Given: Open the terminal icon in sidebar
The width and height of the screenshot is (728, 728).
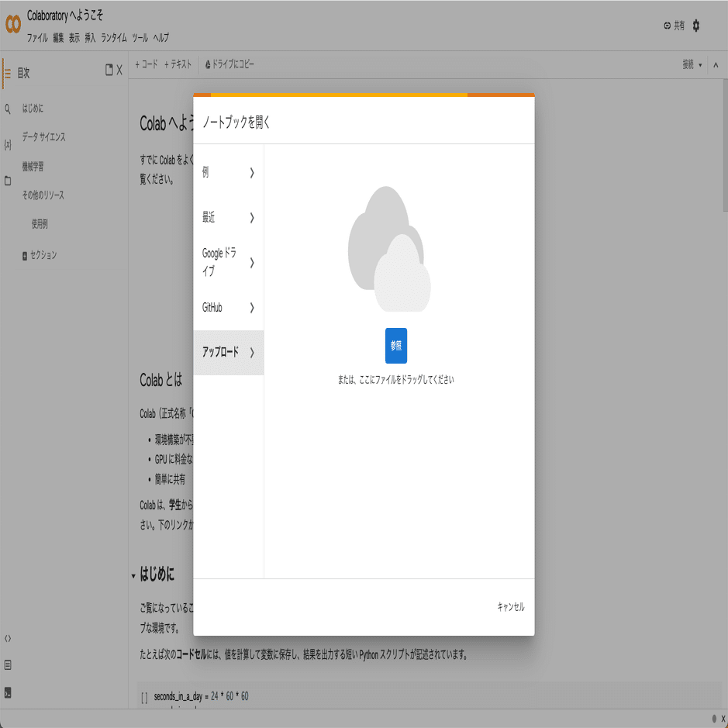Looking at the screenshot, I should (x=8, y=692).
